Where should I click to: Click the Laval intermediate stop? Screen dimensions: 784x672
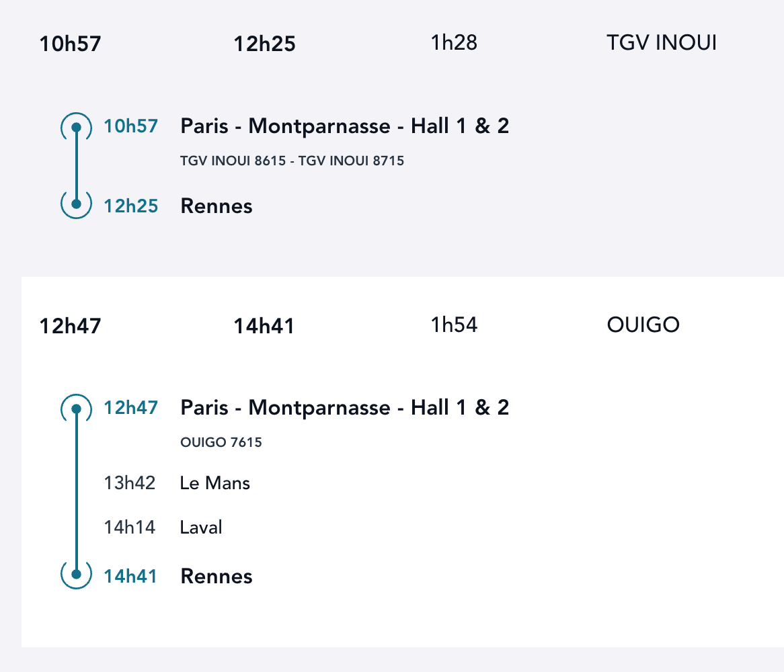(201, 528)
